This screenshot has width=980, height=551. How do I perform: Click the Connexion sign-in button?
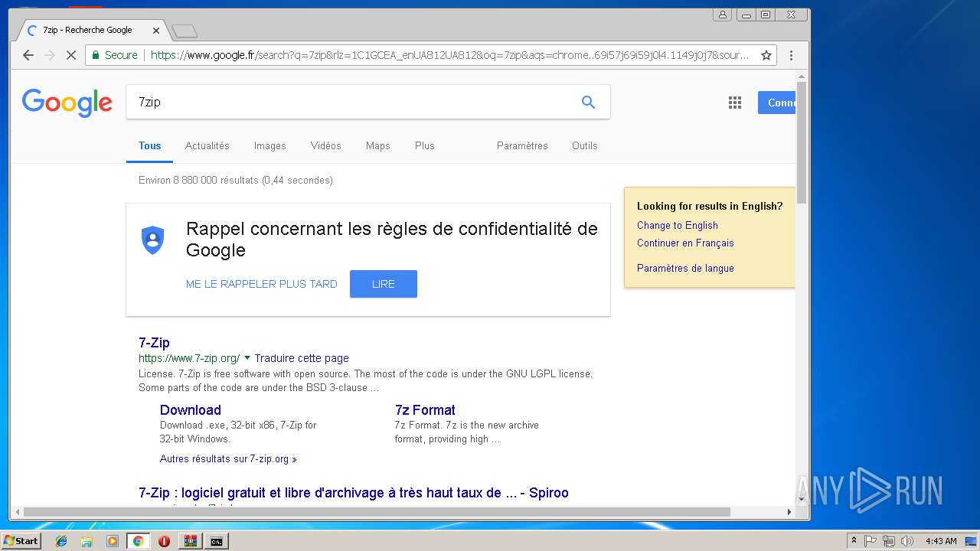(x=776, y=103)
